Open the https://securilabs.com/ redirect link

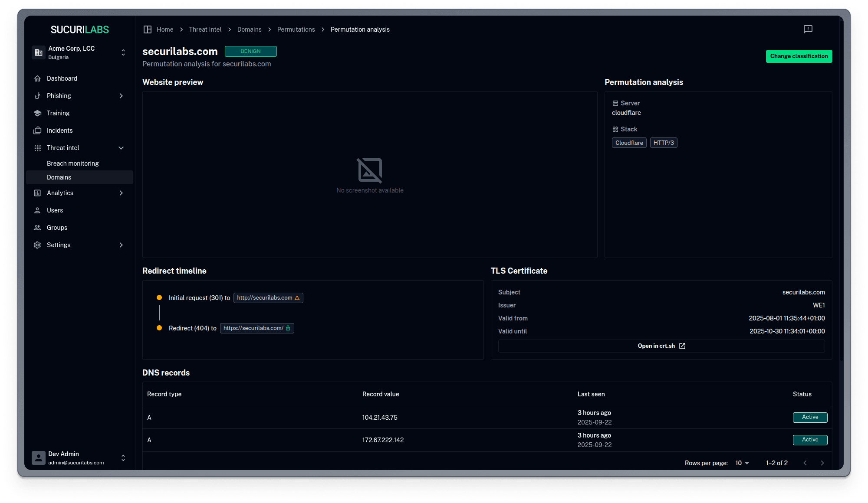pyautogui.click(x=257, y=328)
